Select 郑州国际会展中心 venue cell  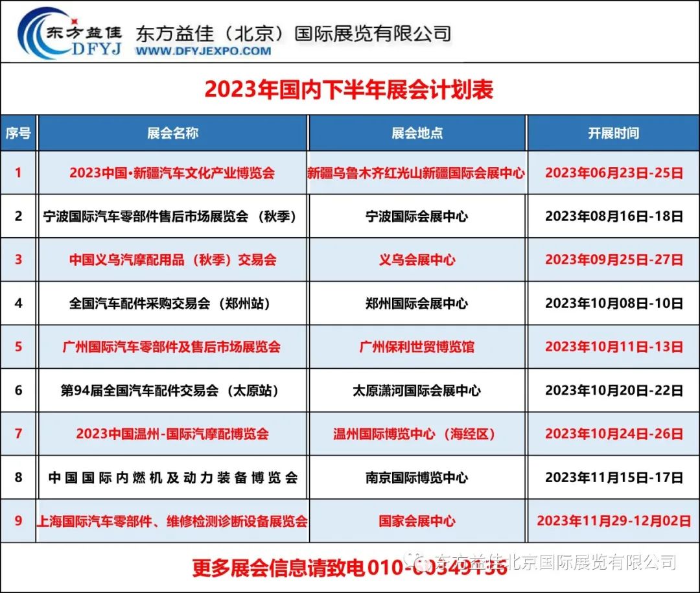coord(417,303)
